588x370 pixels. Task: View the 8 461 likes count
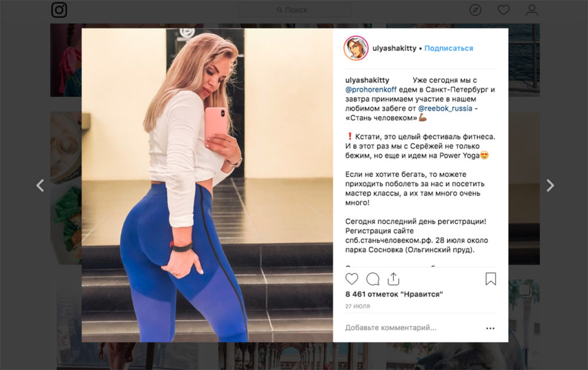[394, 294]
